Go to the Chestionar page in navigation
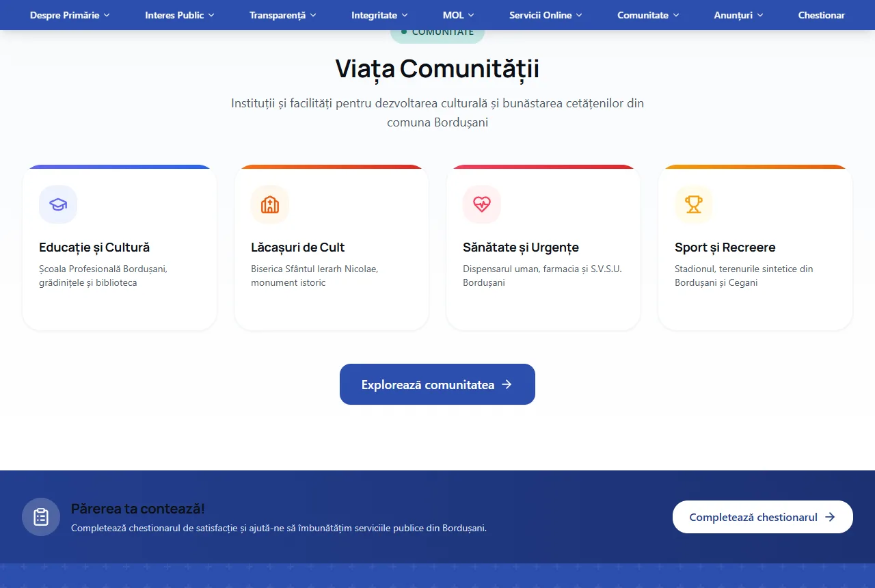This screenshot has height=588, width=875. tap(822, 15)
